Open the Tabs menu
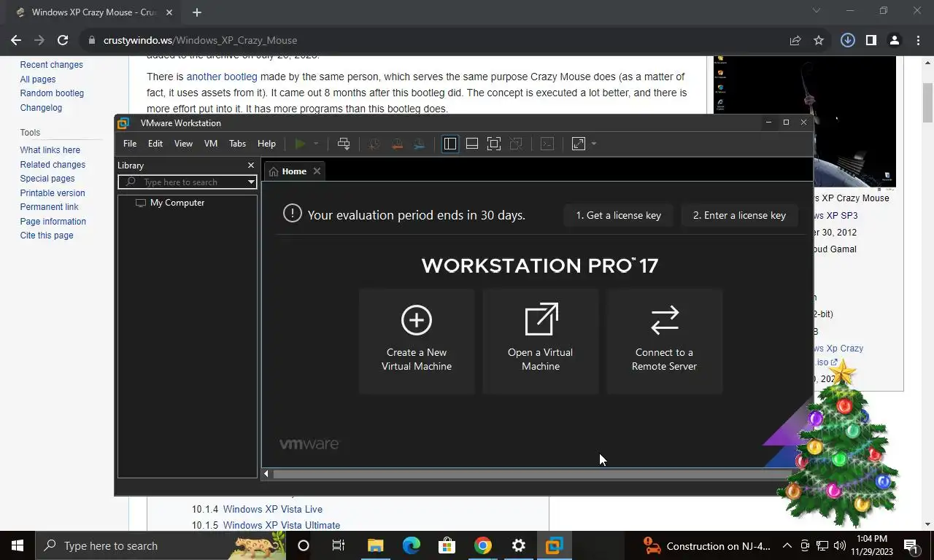Image resolution: width=934 pixels, height=560 pixels. click(x=238, y=144)
